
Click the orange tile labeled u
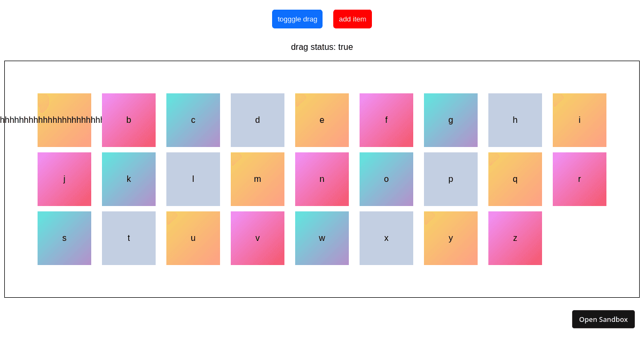193,238
